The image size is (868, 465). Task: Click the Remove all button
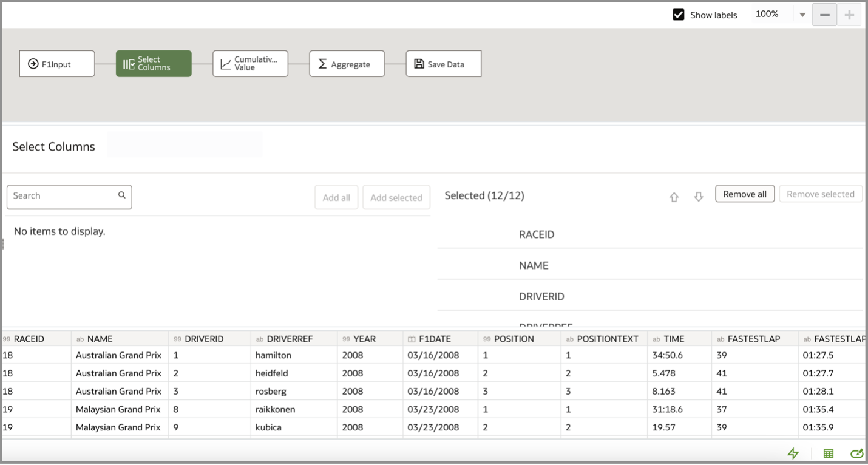tap(745, 194)
